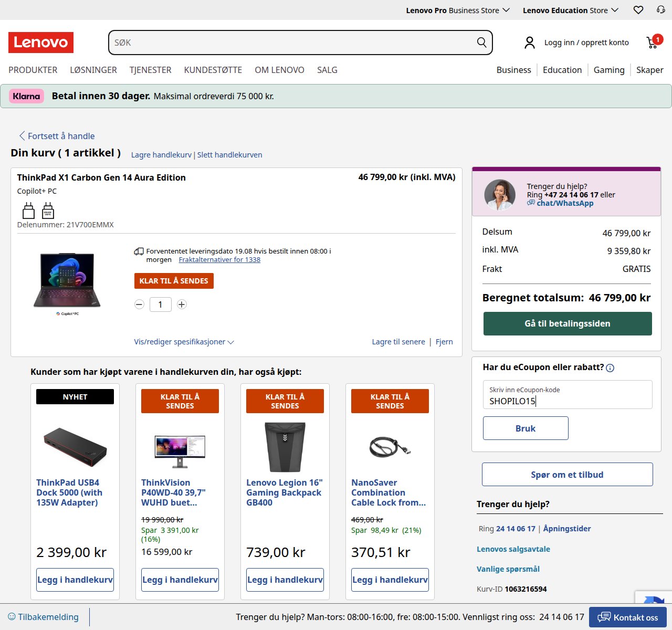The width and height of the screenshot is (672, 630).
Task: Click Logg inn / opprett konto
Action: tap(586, 43)
